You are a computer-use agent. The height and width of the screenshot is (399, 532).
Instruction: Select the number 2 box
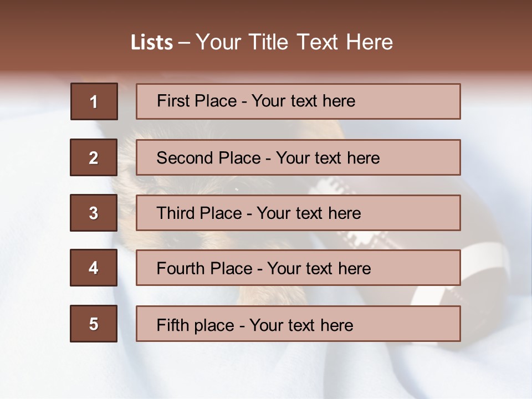point(93,157)
